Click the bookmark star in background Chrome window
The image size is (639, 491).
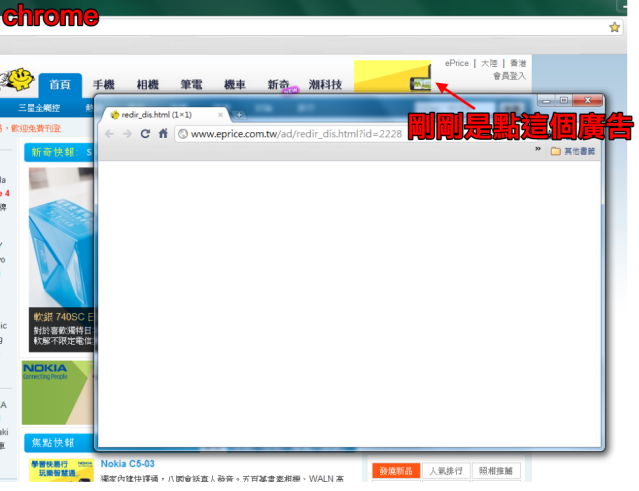(x=614, y=27)
